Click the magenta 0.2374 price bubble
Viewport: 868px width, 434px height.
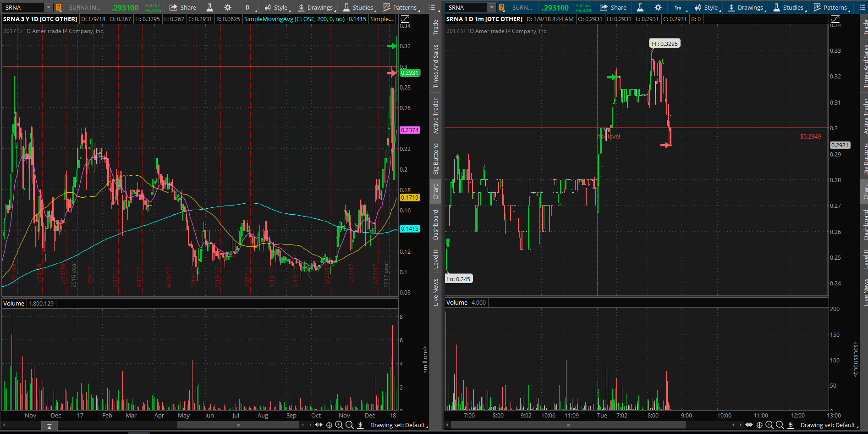click(410, 130)
